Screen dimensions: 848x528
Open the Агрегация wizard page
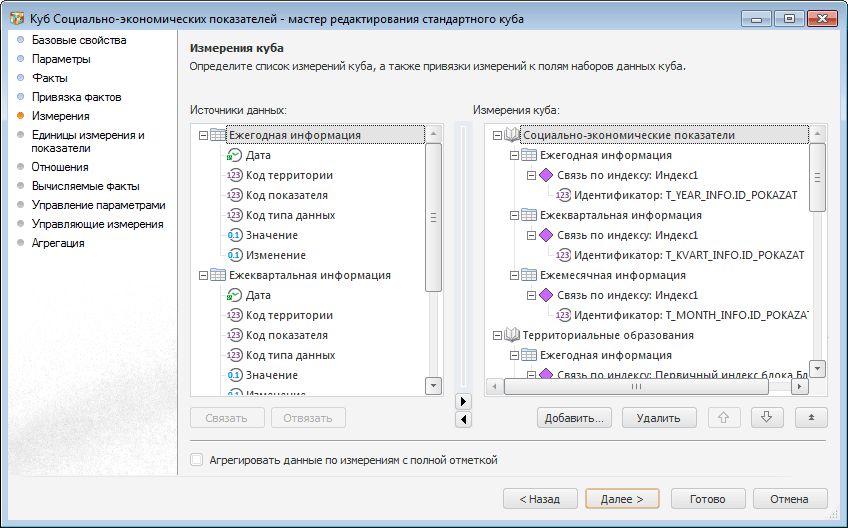click(58, 243)
